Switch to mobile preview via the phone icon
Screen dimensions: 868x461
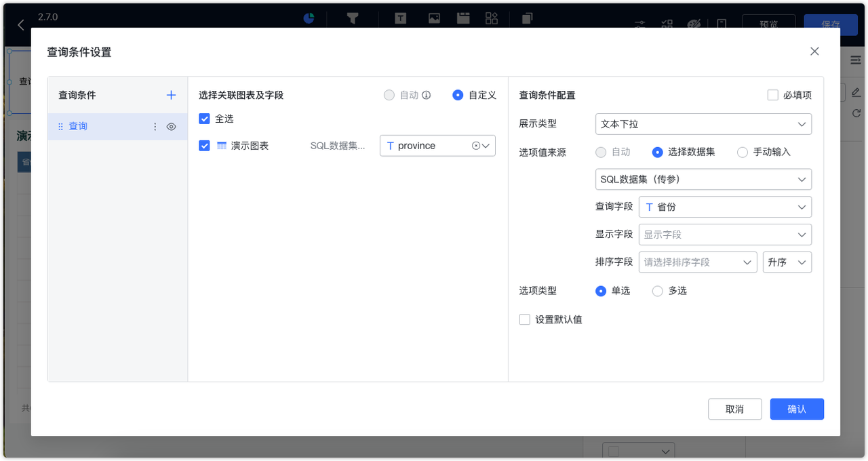[722, 24]
